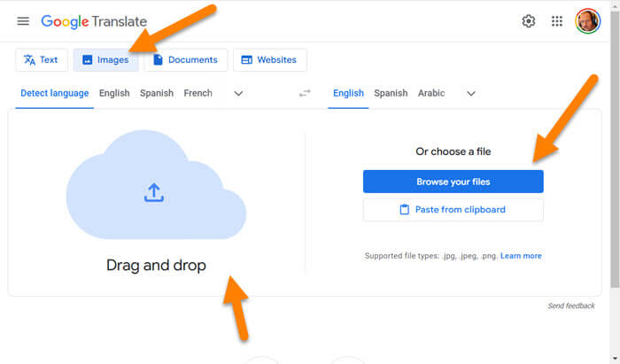Viewport: 620px width, 364px height.
Task: Click the Google Translate logo
Action: (94, 21)
